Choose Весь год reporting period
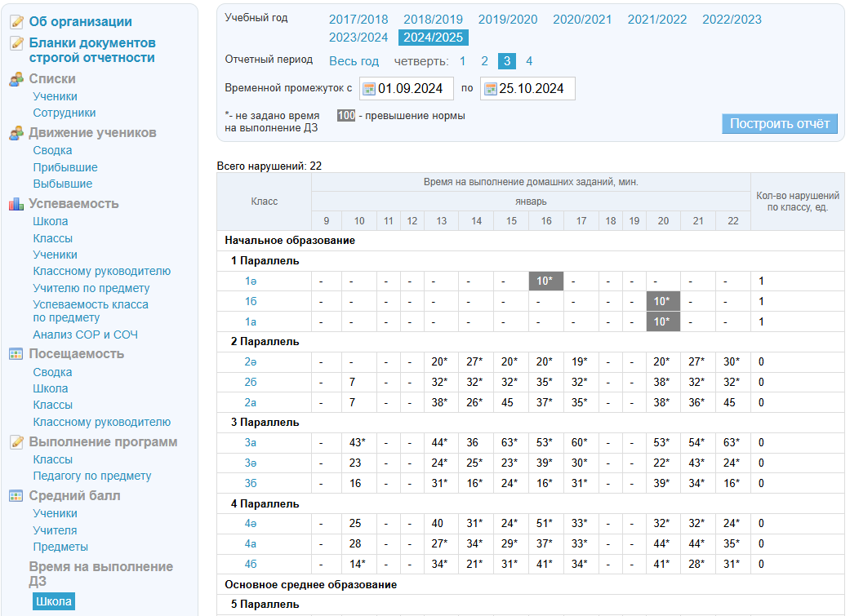Viewport: 850px width, 616px height. [x=354, y=61]
